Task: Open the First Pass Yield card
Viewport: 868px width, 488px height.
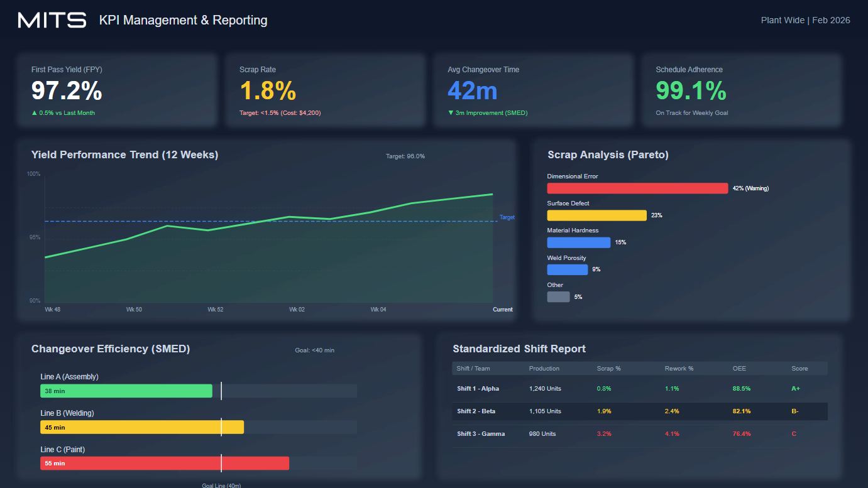Action: pos(117,90)
